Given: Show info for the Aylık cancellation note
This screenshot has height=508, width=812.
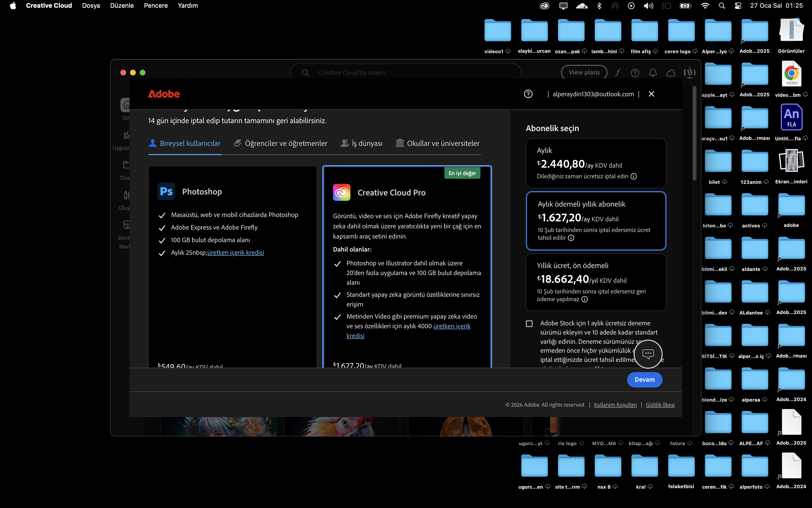Looking at the screenshot, I should click(633, 176).
